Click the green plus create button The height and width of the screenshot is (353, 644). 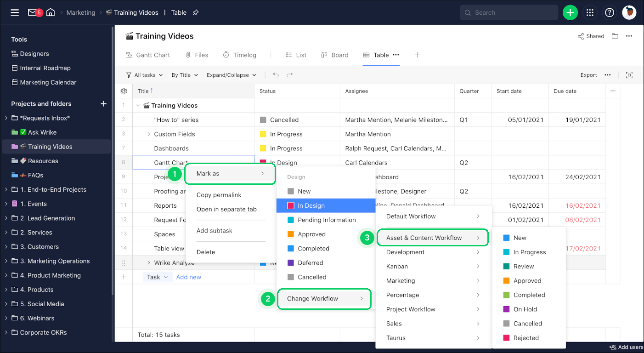tap(570, 12)
